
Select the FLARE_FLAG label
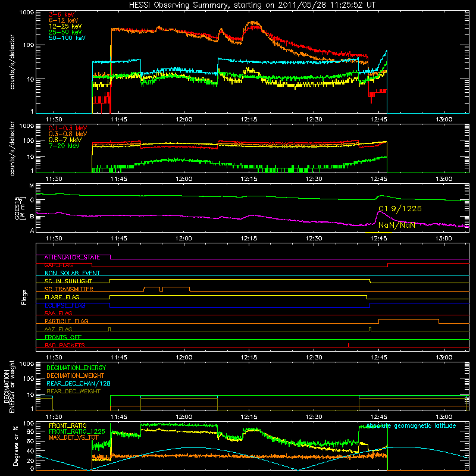62,297
